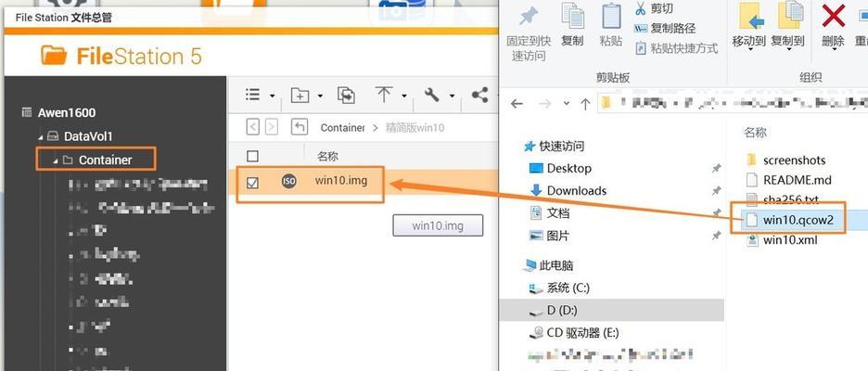Image resolution: width=868 pixels, height=371 pixels.
Task: Collapse the Container folder arrow
Action: (x=55, y=160)
